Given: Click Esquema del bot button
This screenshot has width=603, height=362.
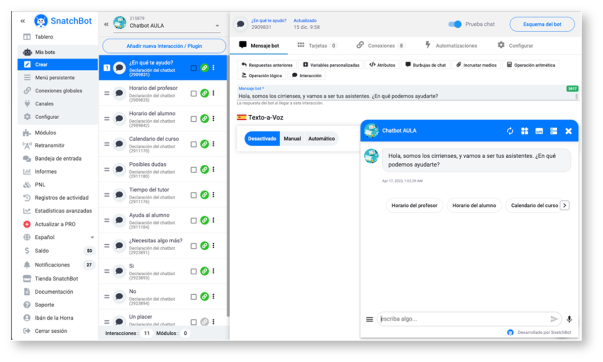Looking at the screenshot, I should (x=542, y=24).
